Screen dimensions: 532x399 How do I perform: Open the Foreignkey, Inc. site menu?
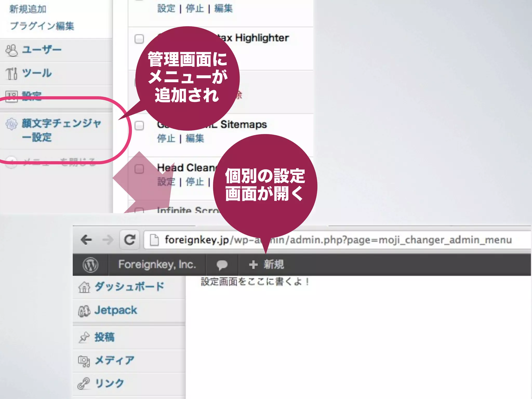point(157,265)
